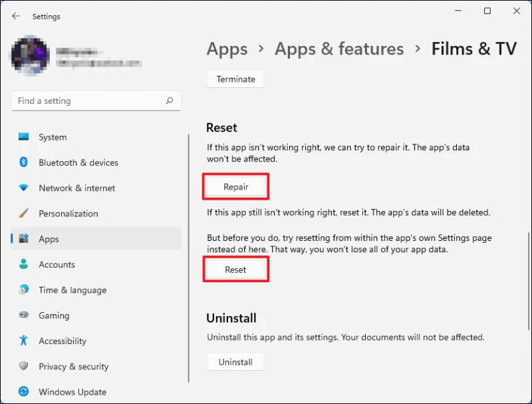Click the Accessibility figure icon
Viewport: 532px width, 404px height.
pyautogui.click(x=24, y=341)
